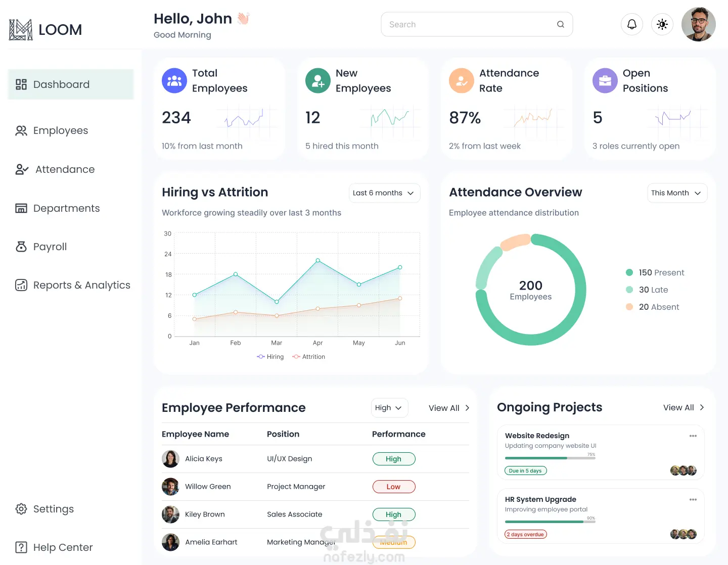Click Apr hiring data point
This screenshot has width=728, height=565.
pos(317,260)
